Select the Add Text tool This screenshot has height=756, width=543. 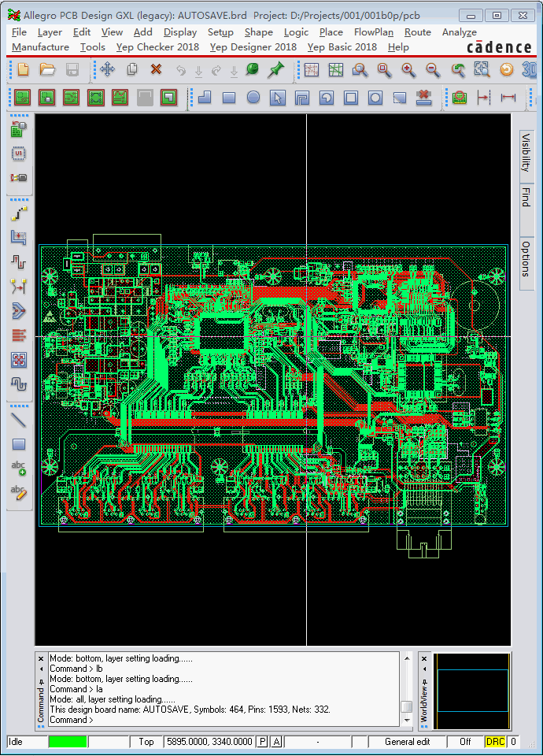(19, 469)
